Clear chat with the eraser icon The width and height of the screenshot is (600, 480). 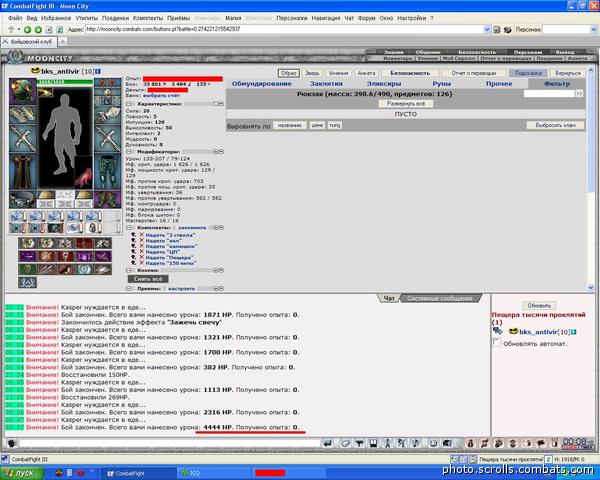346,443
